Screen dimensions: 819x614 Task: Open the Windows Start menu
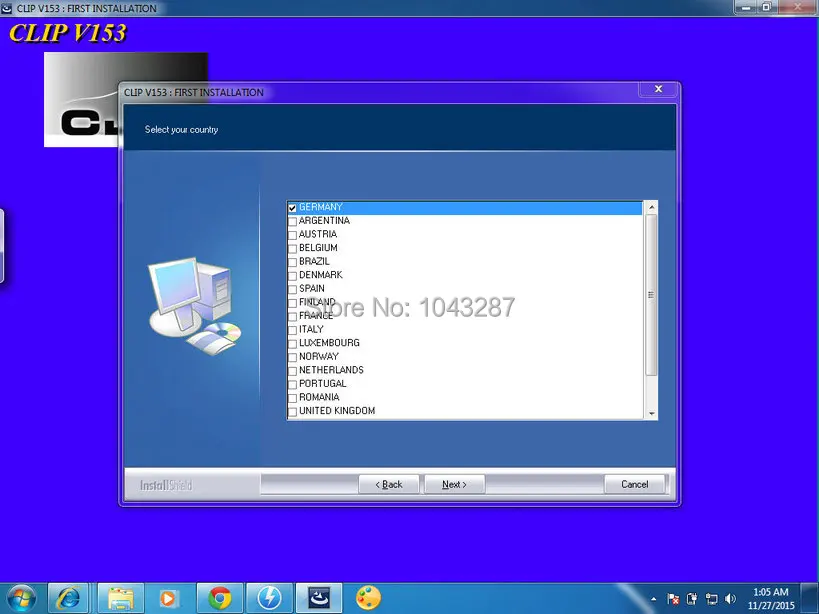[x=21, y=598]
